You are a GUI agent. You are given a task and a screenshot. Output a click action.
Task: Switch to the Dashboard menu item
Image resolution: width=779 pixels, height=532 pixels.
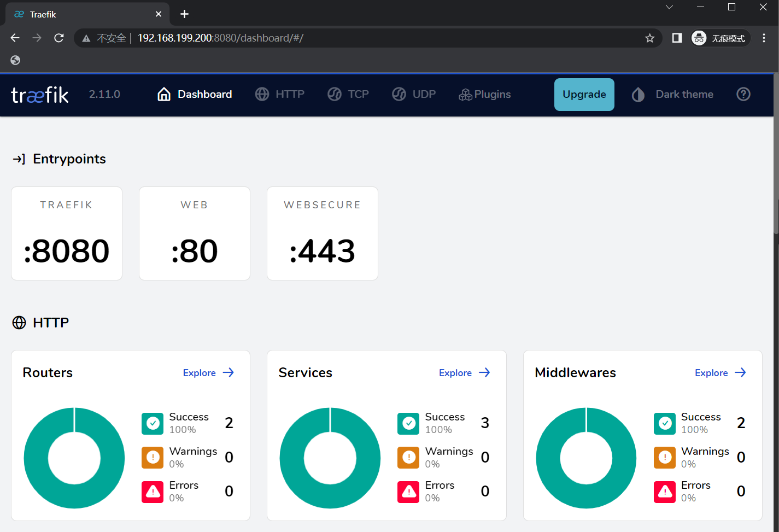195,95
